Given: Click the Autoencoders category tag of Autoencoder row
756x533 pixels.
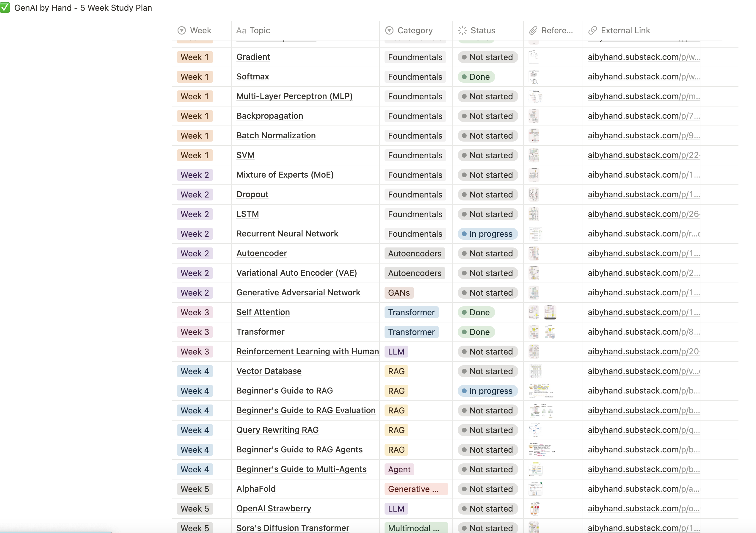Looking at the screenshot, I should pyautogui.click(x=415, y=253).
